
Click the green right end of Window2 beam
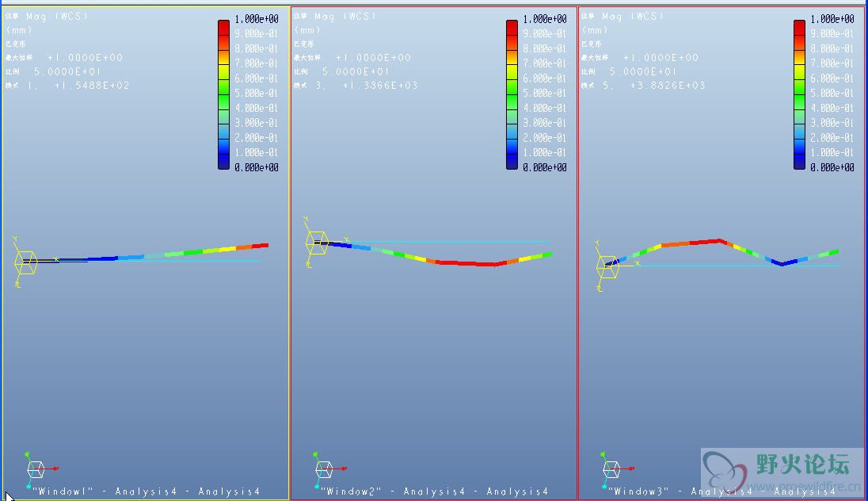(x=546, y=255)
